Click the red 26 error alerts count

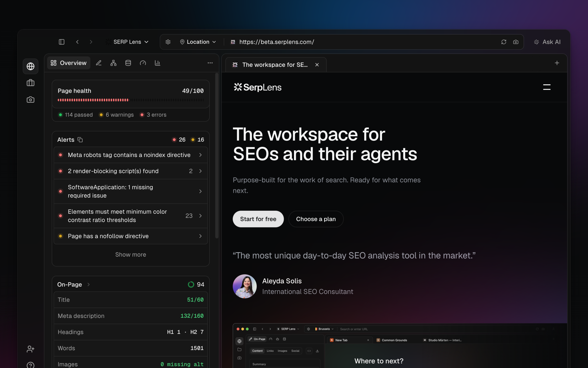[x=179, y=140]
